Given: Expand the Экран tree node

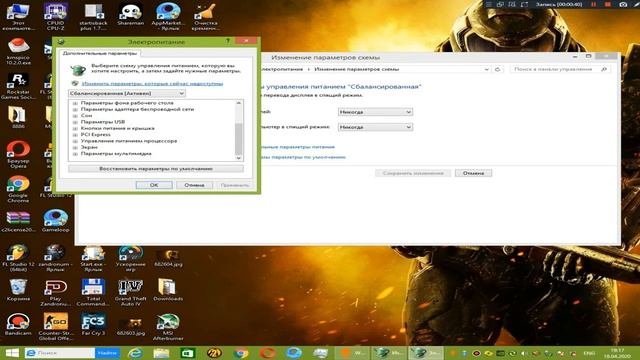Looking at the screenshot, I should (x=75, y=147).
